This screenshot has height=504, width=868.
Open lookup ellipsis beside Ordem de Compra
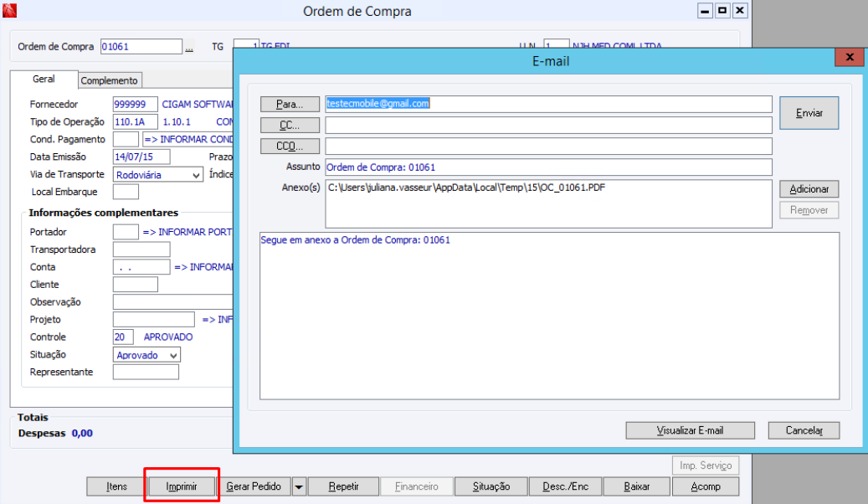click(x=189, y=48)
